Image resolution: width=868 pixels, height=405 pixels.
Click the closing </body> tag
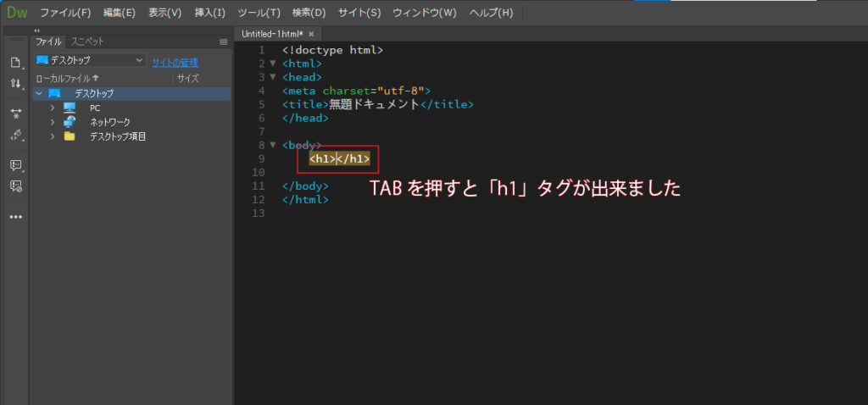(x=305, y=186)
